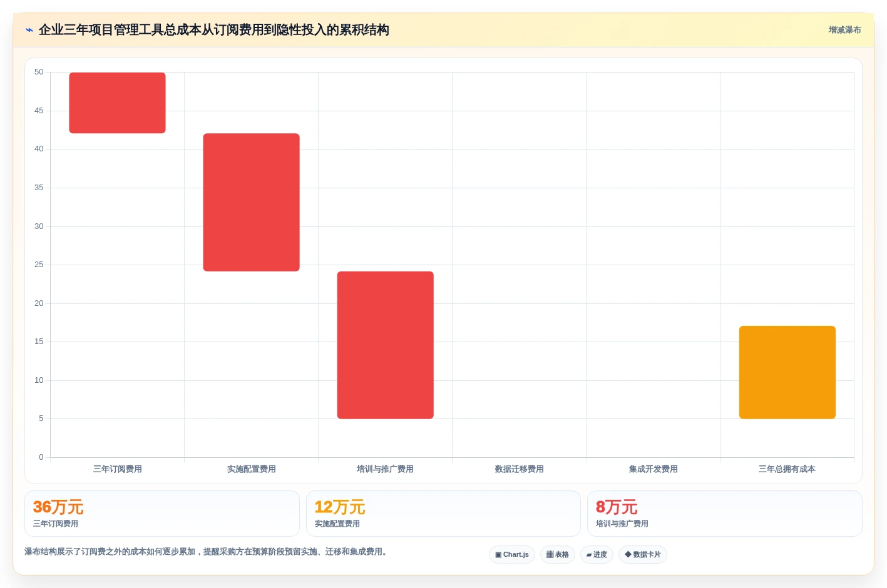887x588 pixels.
Task: Select the red 实施配置费用 waterfall bar
Action: tap(251, 202)
